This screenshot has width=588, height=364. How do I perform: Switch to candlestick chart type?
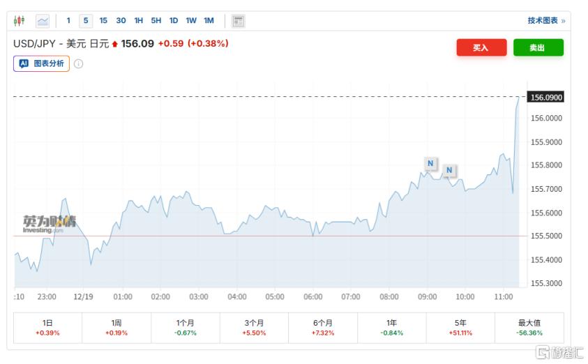click(20, 21)
